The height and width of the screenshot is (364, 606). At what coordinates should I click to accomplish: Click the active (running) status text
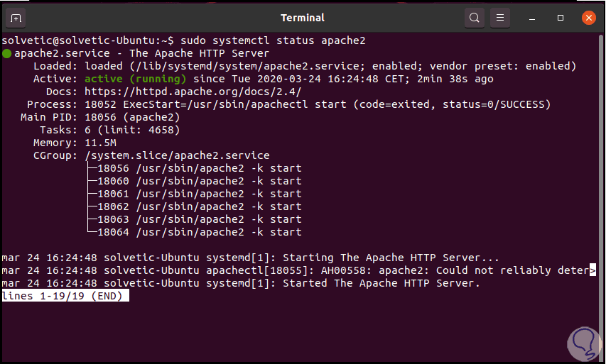(x=135, y=79)
